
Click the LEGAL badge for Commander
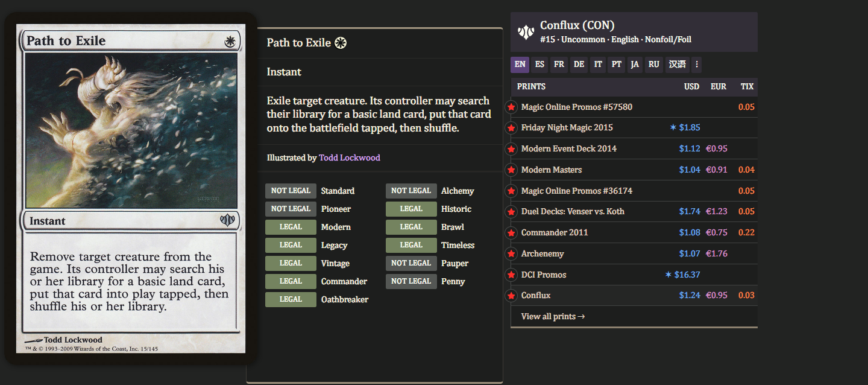tap(291, 282)
